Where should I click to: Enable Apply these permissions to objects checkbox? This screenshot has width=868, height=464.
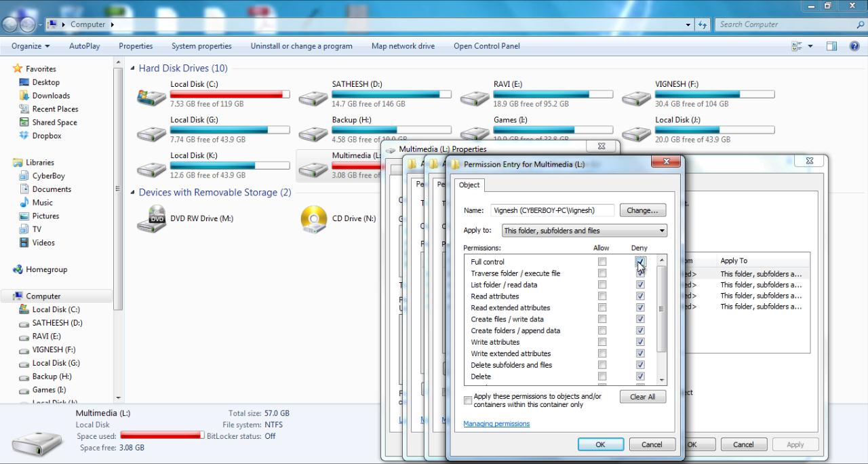tap(468, 400)
